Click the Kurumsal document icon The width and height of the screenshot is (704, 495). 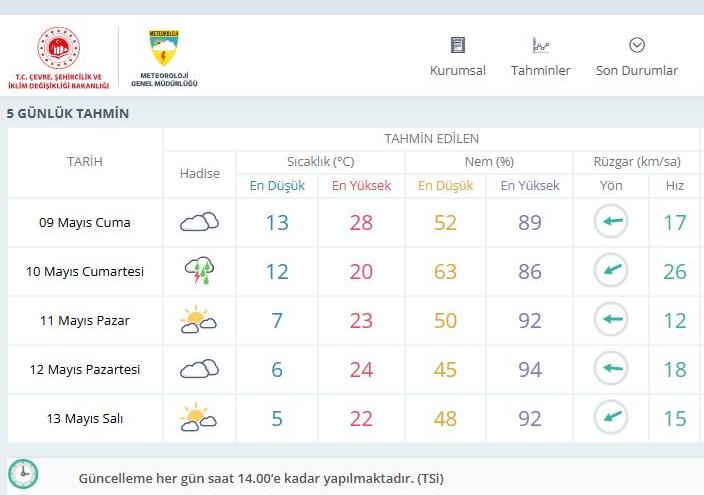pyautogui.click(x=458, y=45)
